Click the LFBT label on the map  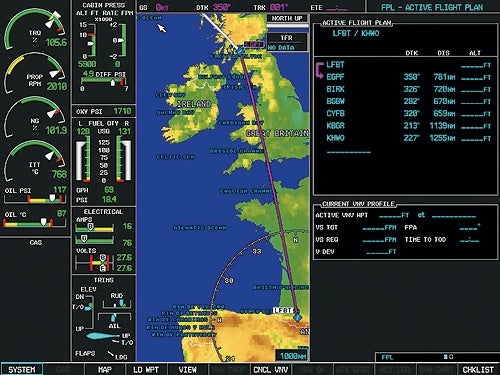[283, 311]
